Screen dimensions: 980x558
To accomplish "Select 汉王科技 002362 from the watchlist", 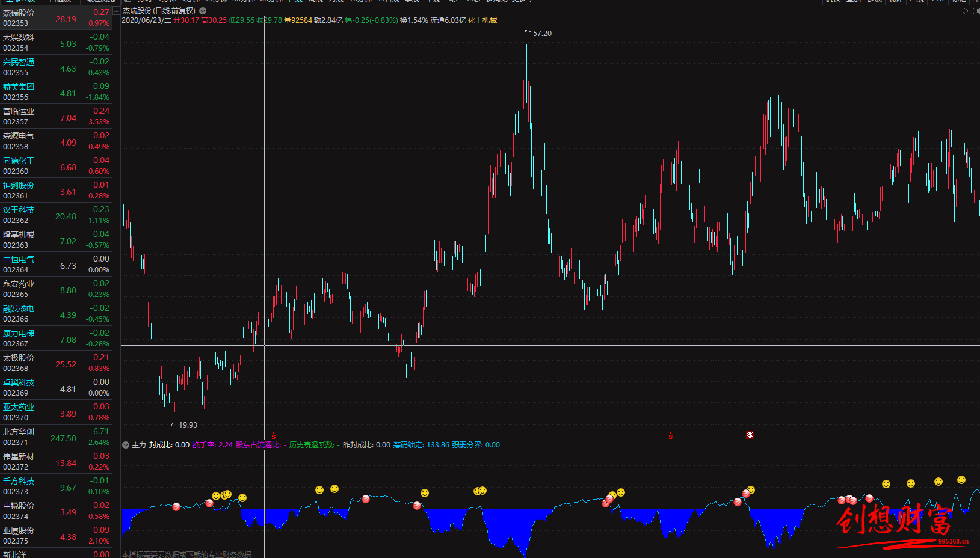I will click(x=56, y=215).
